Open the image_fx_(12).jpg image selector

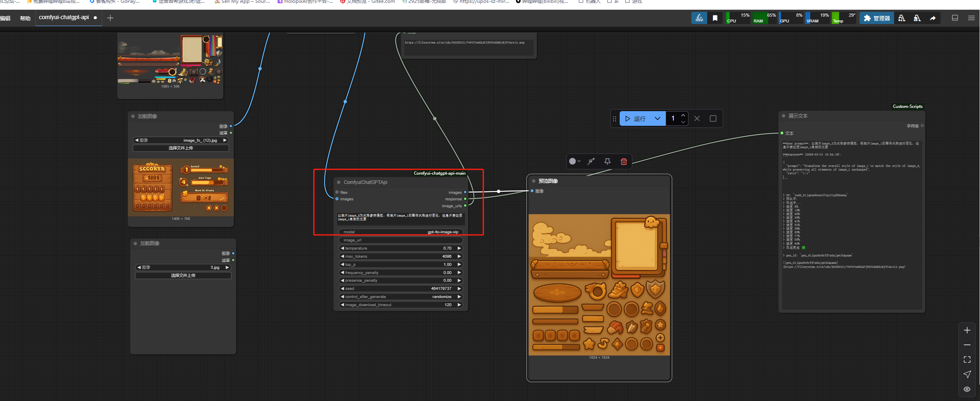pyautogui.click(x=181, y=140)
